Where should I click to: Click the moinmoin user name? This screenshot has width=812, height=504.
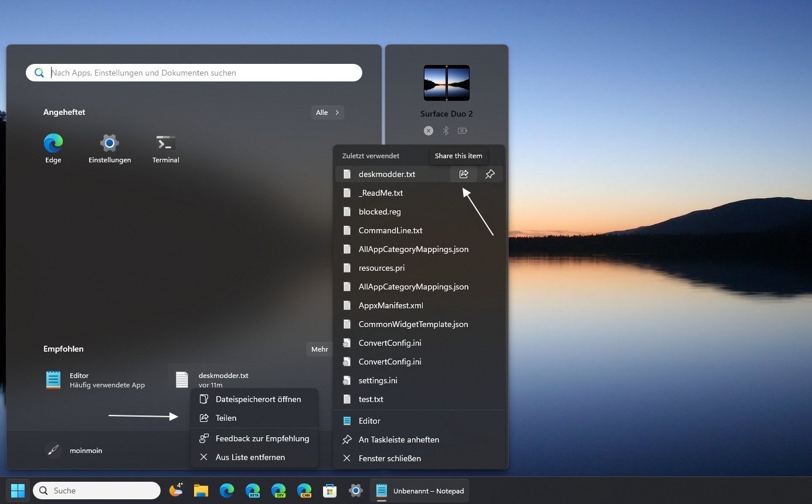(x=86, y=451)
